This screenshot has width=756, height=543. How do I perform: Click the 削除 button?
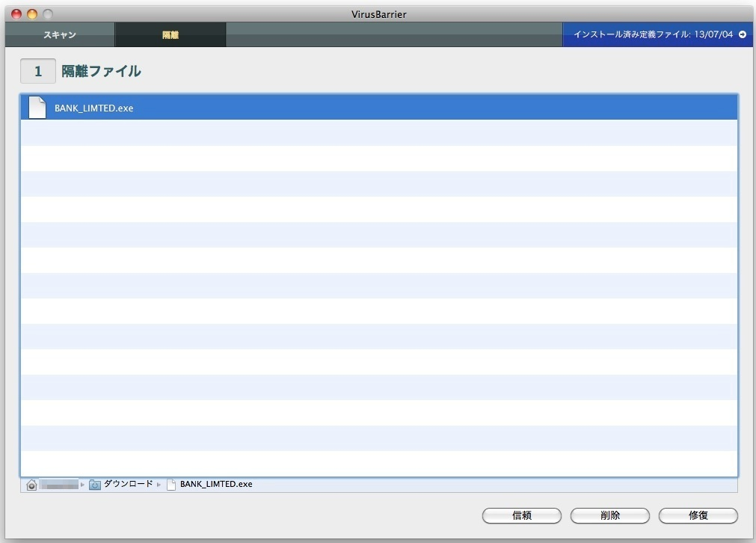click(610, 515)
